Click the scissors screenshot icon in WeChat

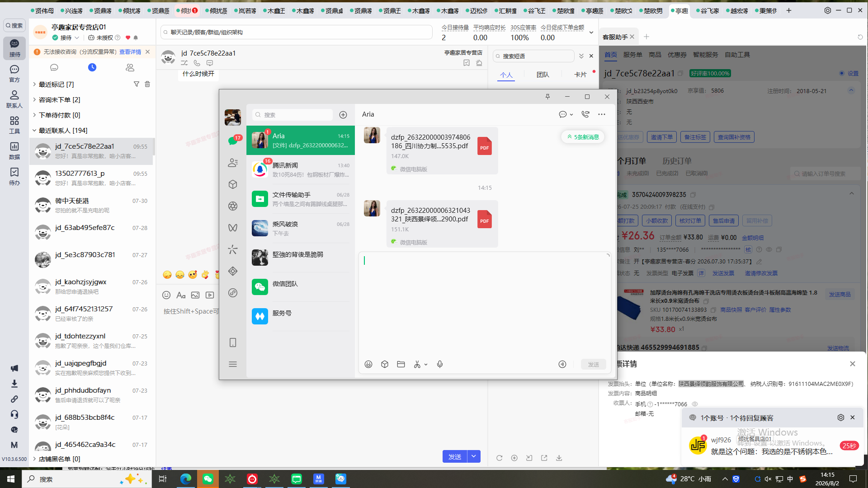pos(417,364)
